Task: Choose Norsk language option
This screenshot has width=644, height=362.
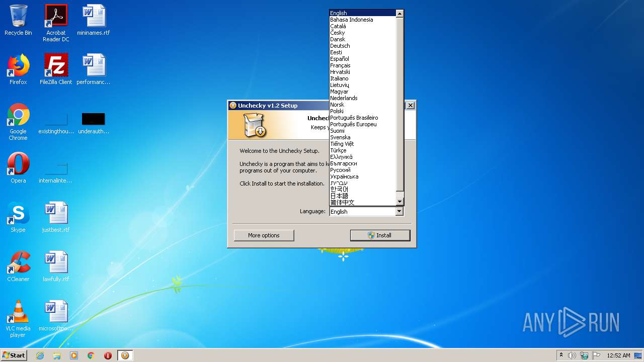Action: 362,105
